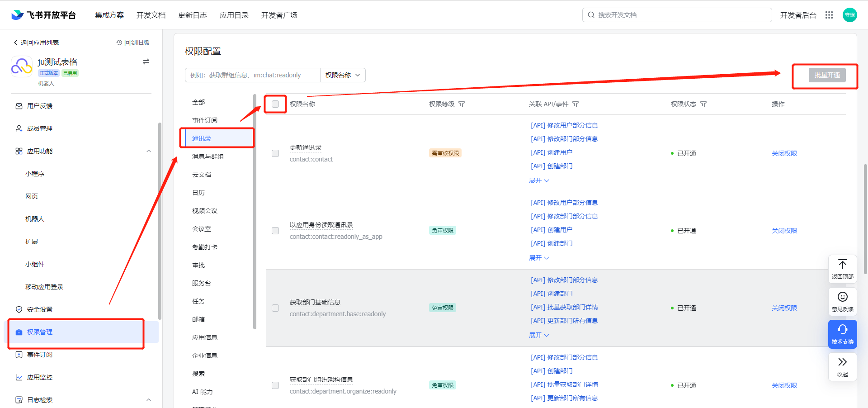Screen dimensions: 868x408
Task: Click the category list vertical scrollbar
Action: [255, 212]
